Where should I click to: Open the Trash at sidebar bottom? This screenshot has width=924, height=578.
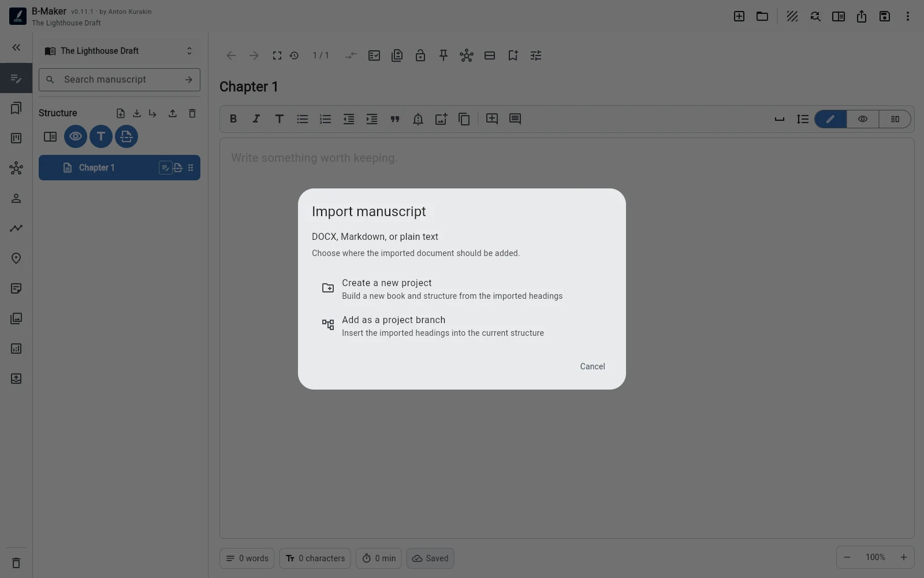point(16,563)
